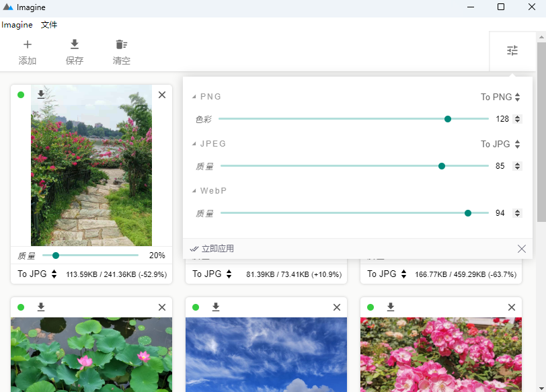Open the To PNG output format dropdown
This screenshot has width=546, height=392.
(x=500, y=96)
